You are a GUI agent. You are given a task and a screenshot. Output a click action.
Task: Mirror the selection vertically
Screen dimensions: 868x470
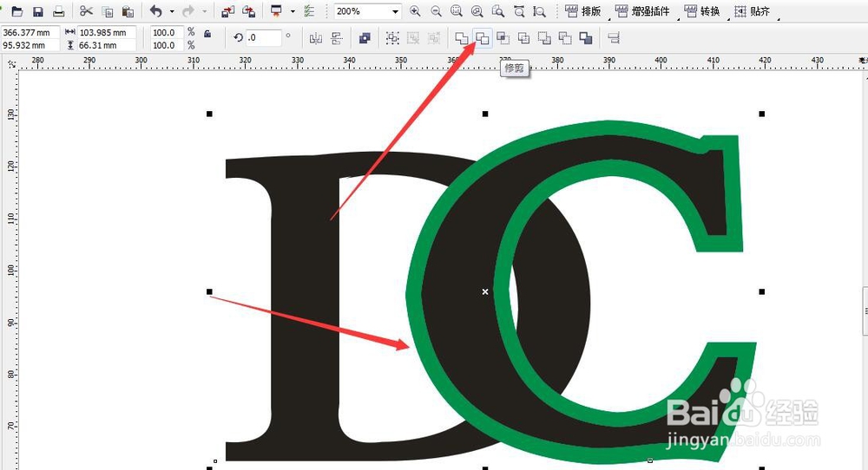tap(337, 38)
